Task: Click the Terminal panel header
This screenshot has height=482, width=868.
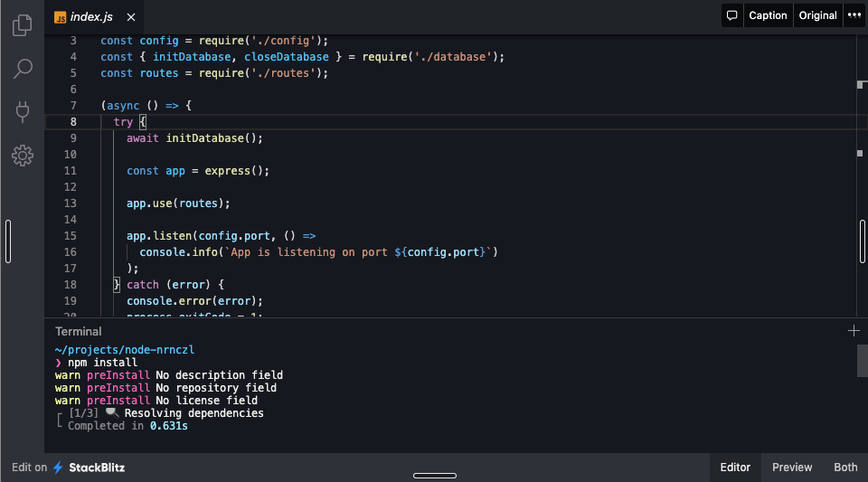Action: coord(79,332)
